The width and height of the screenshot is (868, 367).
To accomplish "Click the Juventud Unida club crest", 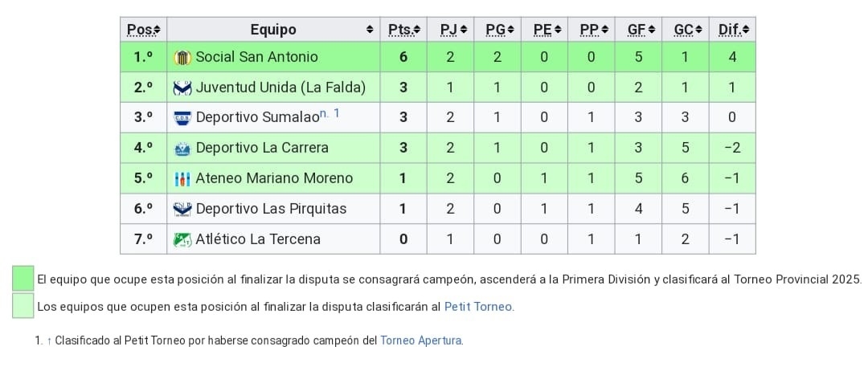I will tap(182, 88).
